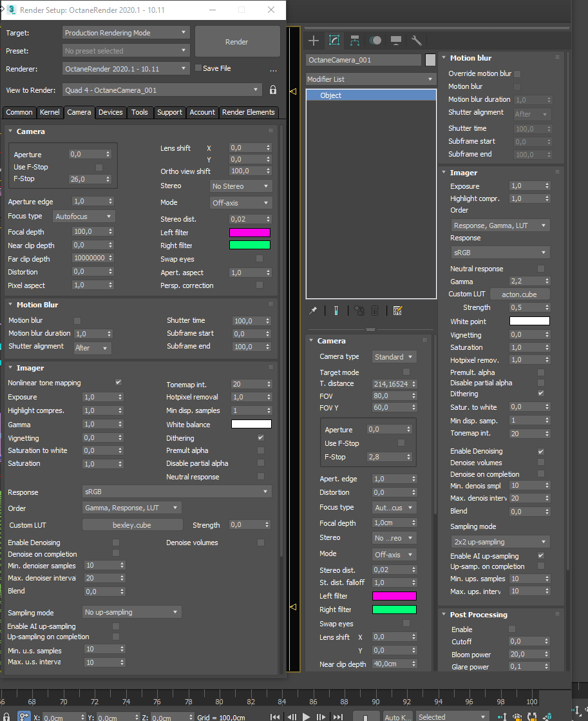This screenshot has height=721, width=588.
Task: Step to next frame
Action: pyautogui.click(x=321, y=717)
